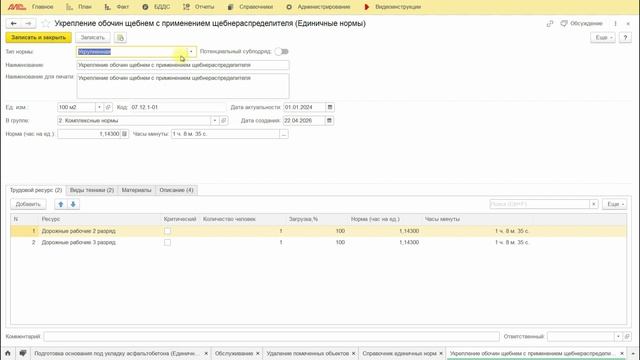The height and width of the screenshot is (360, 640).
Task: Expand the Тип нормы dropdown
Action: point(191,52)
